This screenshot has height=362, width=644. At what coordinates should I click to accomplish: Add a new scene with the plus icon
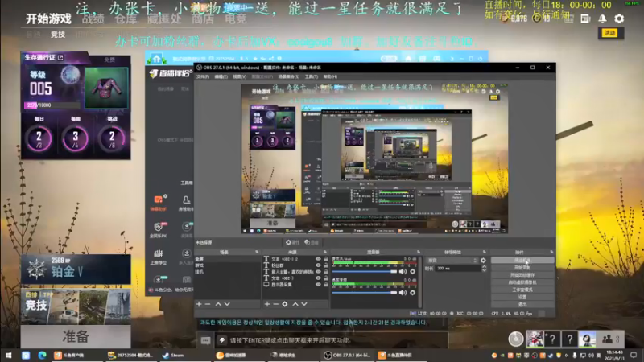[199, 304]
